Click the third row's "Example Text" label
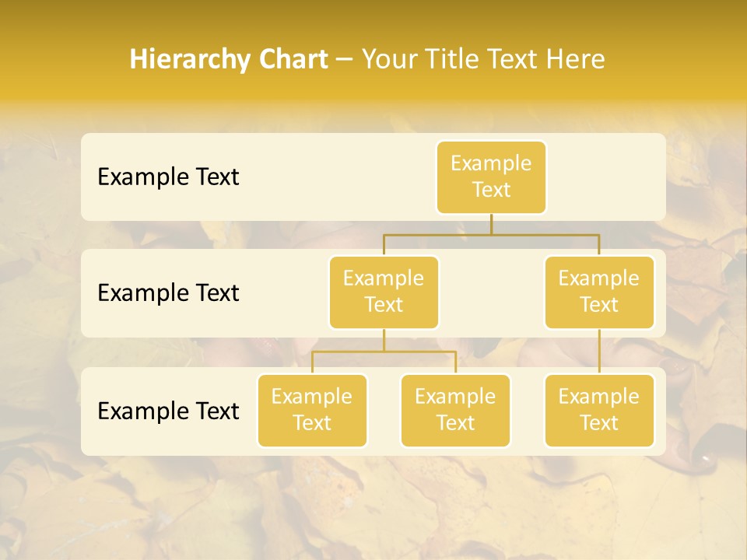The width and height of the screenshot is (747, 560). 168,411
